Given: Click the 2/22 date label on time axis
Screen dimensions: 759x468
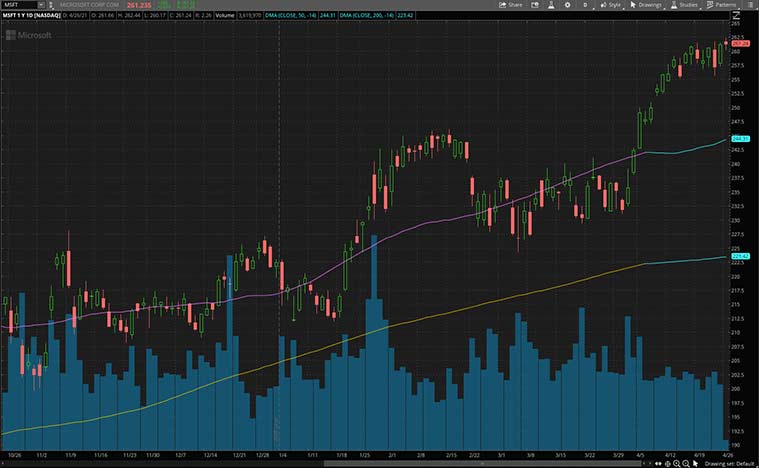Looking at the screenshot, I should point(474,455).
